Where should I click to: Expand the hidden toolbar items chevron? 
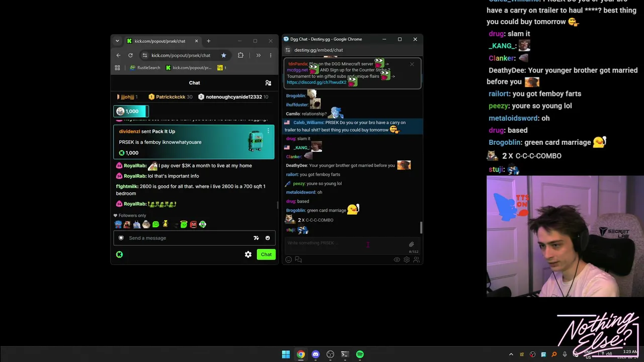[x=258, y=55]
